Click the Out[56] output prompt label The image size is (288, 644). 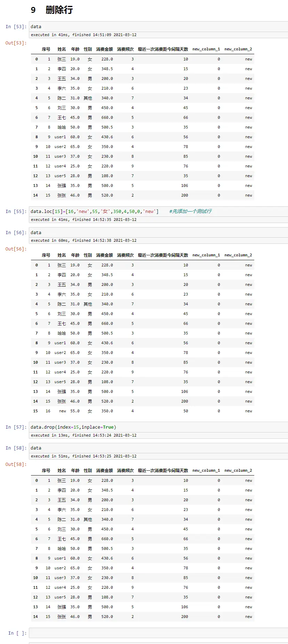(16, 249)
